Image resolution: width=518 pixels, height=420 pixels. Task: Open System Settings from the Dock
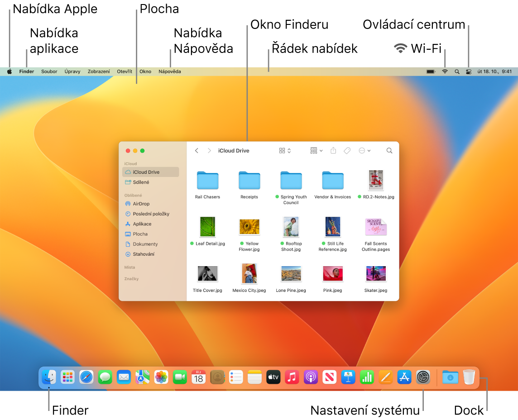click(x=423, y=378)
